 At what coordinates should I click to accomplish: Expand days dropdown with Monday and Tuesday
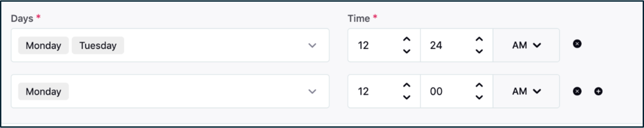(312, 45)
